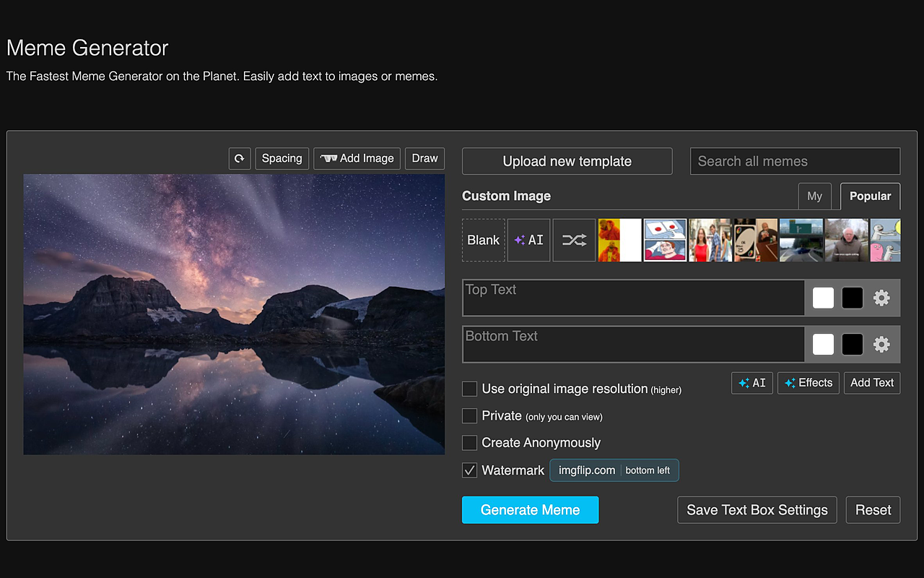Add Image with the sunglasses button
This screenshot has height=578, width=924.
tap(357, 158)
